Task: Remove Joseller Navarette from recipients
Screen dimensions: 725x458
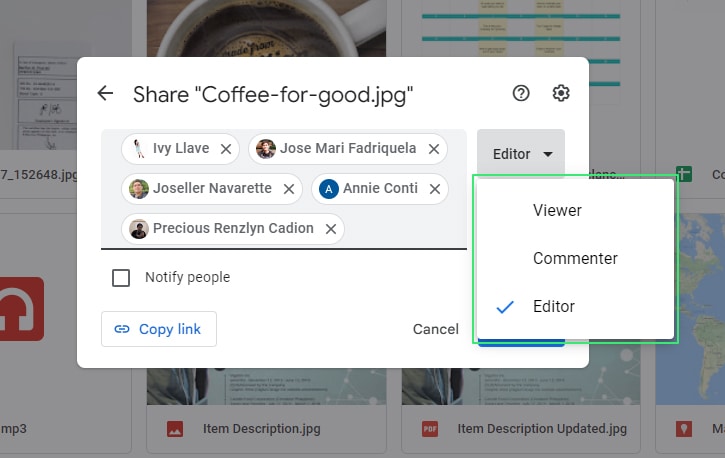Action: [x=289, y=189]
